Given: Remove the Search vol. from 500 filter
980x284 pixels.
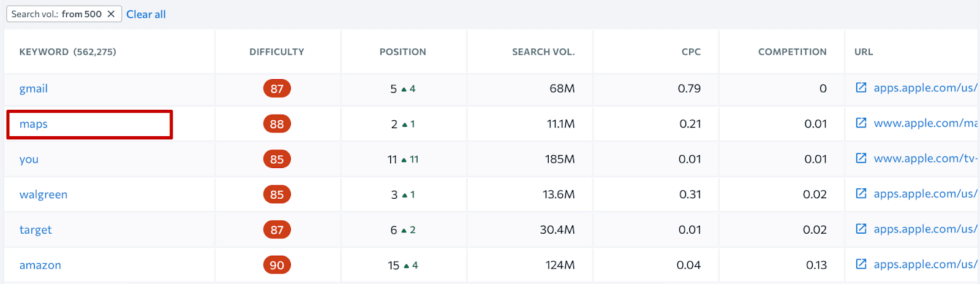Looking at the screenshot, I should [x=111, y=14].
